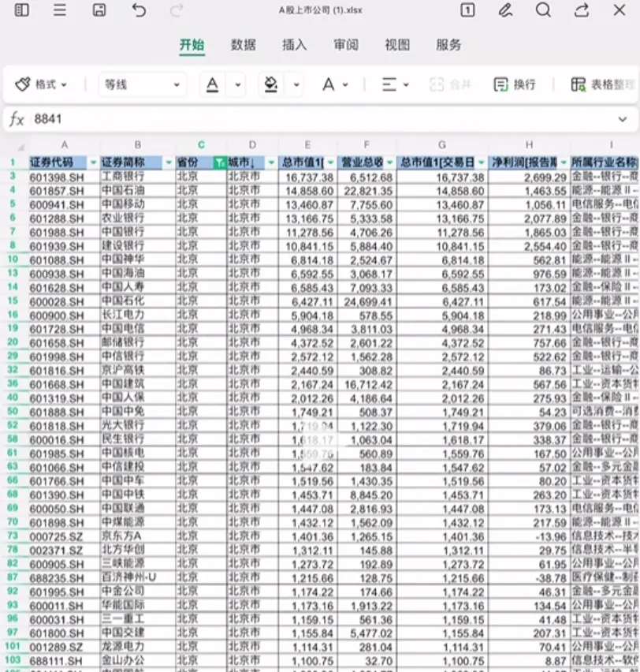Select column A header

pos(65,145)
